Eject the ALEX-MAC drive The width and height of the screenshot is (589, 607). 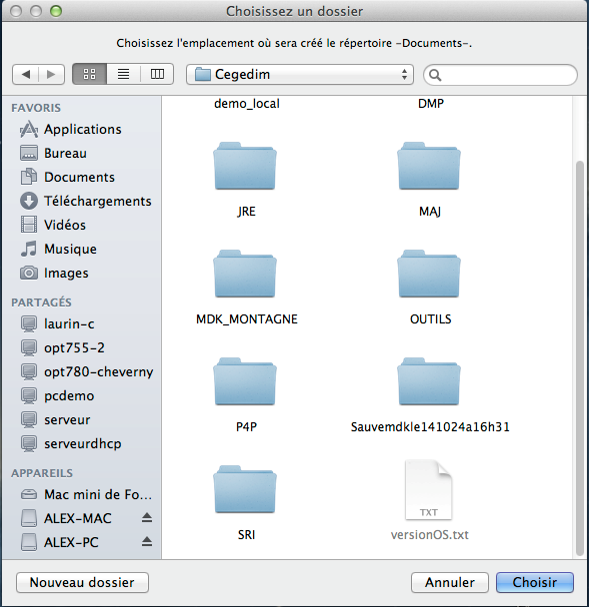pyautogui.click(x=147, y=518)
